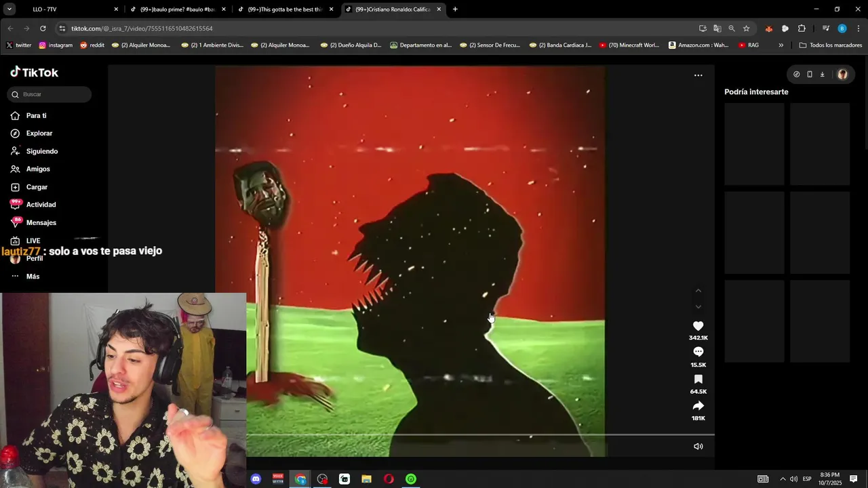Viewport: 868px width, 488px height.
Task: Close the Cristiano Ronaldo tab
Action: tap(439, 9)
